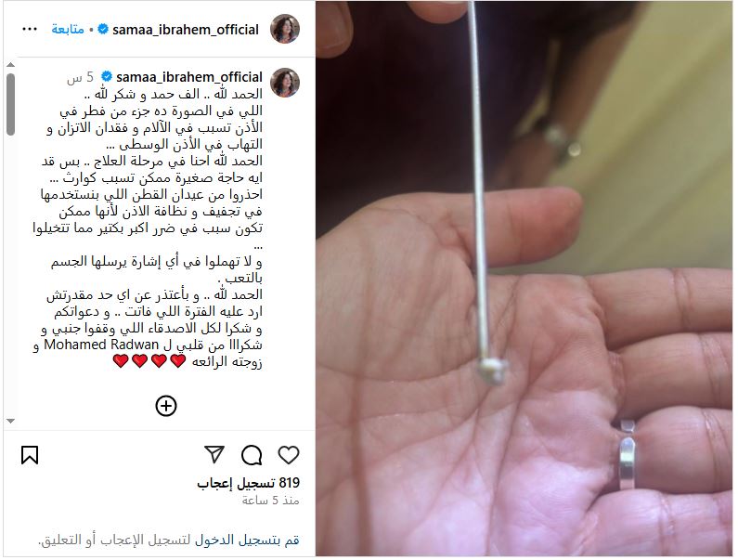The height and width of the screenshot is (560, 738).
Task: Click verified badge beside caption username
Action: point(107,76)
